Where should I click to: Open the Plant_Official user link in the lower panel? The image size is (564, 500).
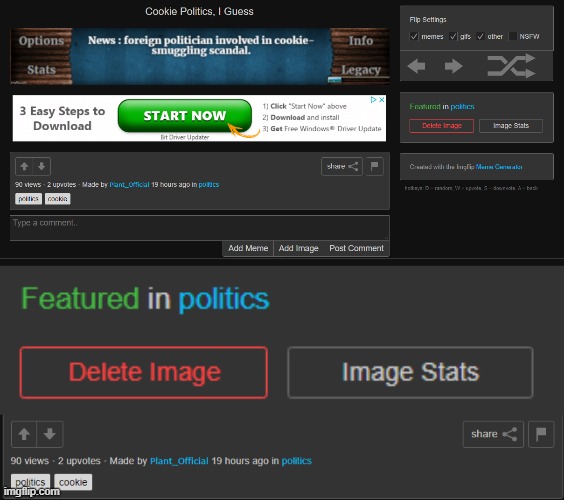(x=179, y=461)
